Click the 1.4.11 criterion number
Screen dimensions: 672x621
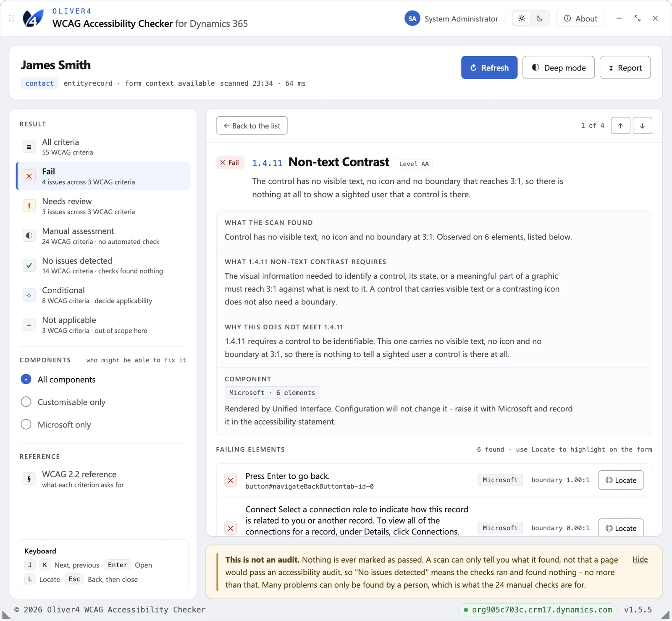[x=267, y=163]
